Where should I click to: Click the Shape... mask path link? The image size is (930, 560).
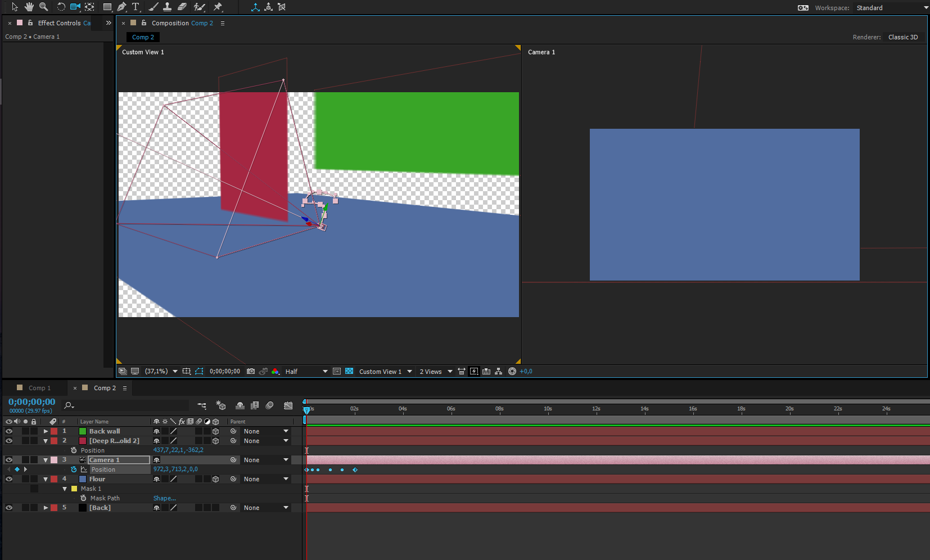pos(164,498)
